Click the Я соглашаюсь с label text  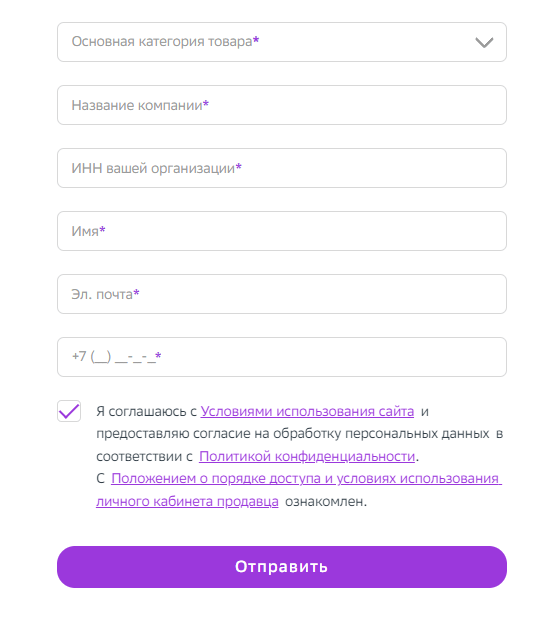[146, 412]
